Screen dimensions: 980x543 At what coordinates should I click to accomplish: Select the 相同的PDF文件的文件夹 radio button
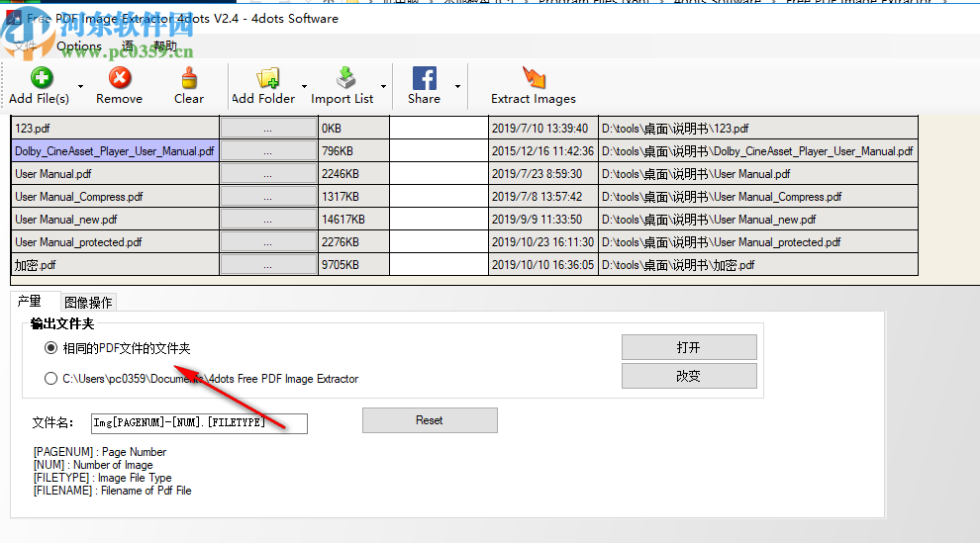click(50, 347)
